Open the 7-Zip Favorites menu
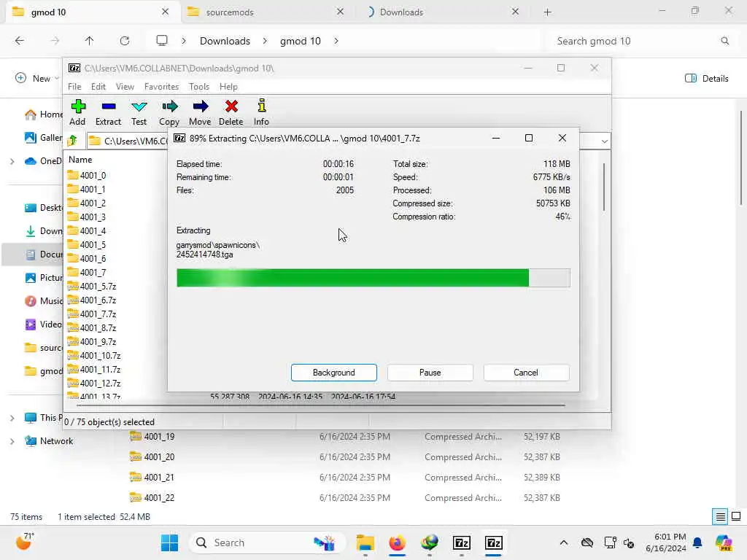 click(x=161, y=87)
